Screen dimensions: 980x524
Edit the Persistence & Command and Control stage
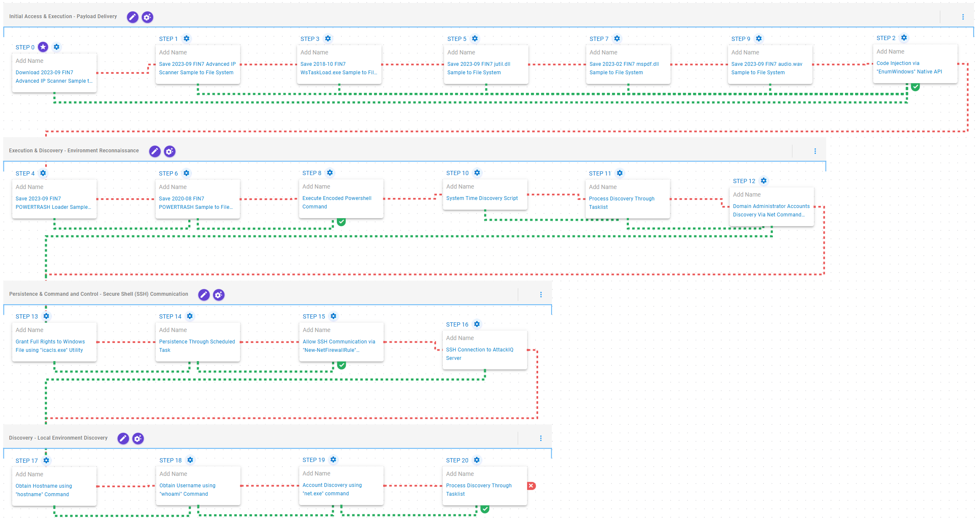click(204, 294)
